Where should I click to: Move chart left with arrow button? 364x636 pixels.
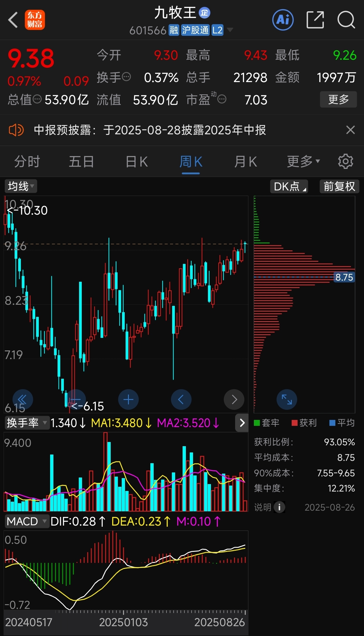[181, 399]
